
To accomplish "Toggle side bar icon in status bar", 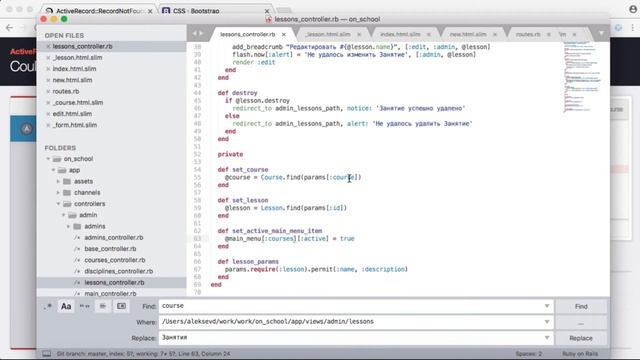I will [x=47, y=354].
